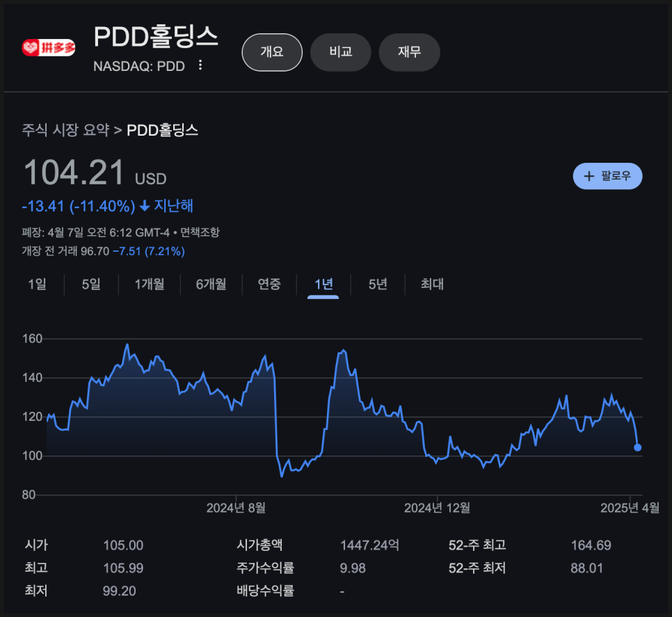Screen dimensions: 672x617
Task: Select the 1년 one-year chart range
Action: [x=323, y=284]
